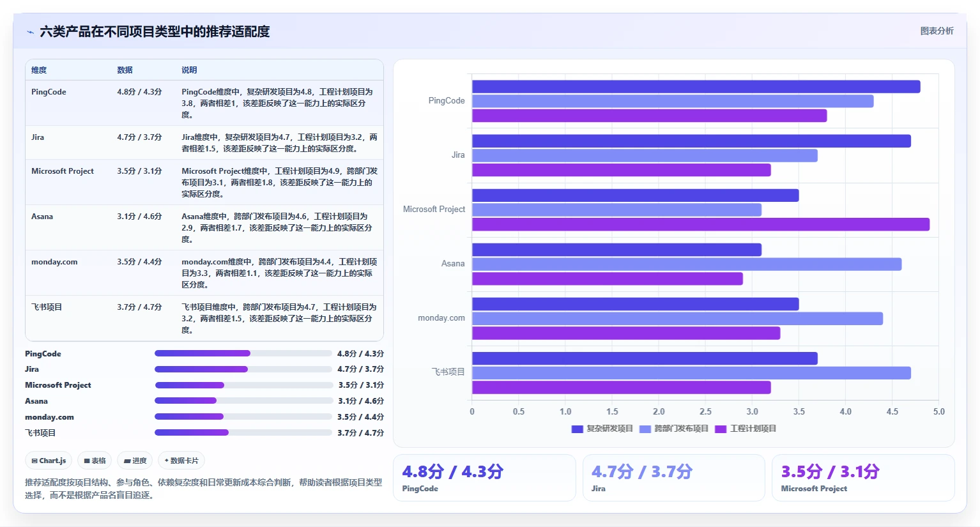Open the Jira data card
Viewport: 980px width, 527px height.
click(x=674, y=478)
